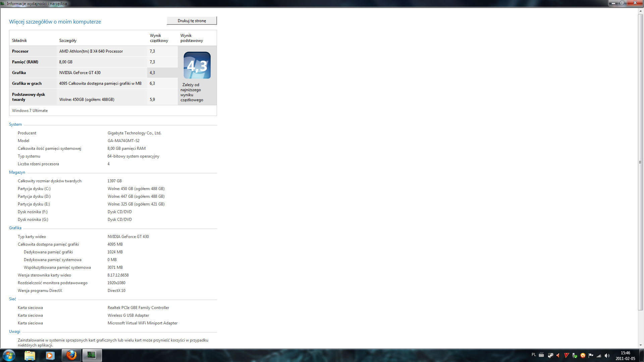
Task: Click the system volume speaker icon
Action: pos(607,355)
